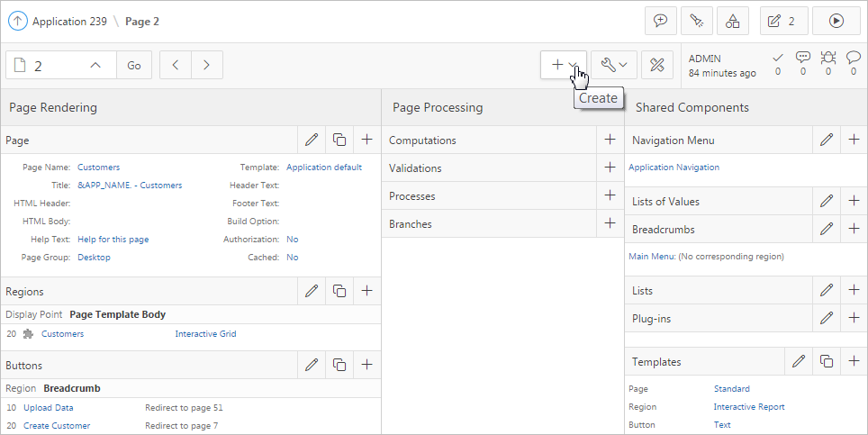Add a new Validation with plus icon
This screenshot has height=435, width=868.
click(610, 168)
